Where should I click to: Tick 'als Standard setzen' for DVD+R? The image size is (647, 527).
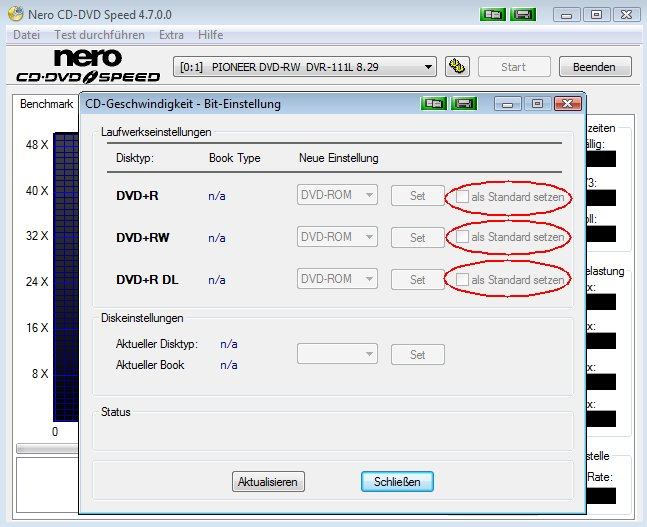point(462,197)
